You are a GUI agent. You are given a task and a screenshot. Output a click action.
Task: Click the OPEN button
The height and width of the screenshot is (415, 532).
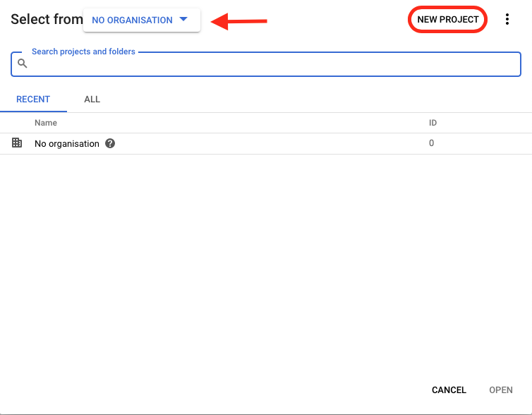pos(501,390)
